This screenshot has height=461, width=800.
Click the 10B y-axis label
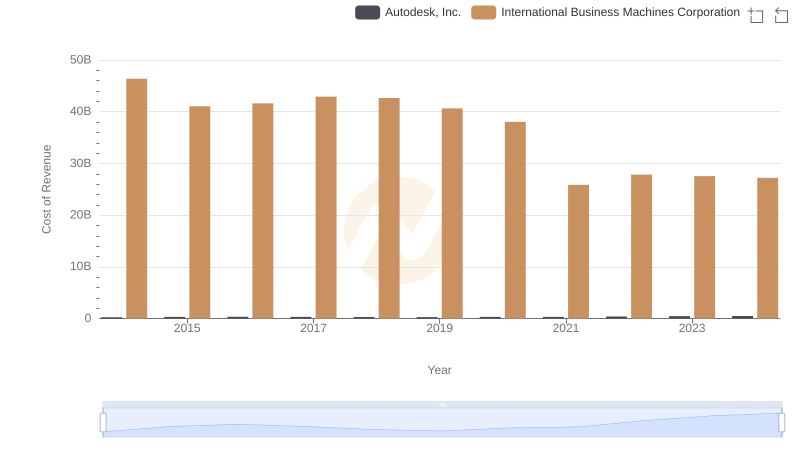81,266
